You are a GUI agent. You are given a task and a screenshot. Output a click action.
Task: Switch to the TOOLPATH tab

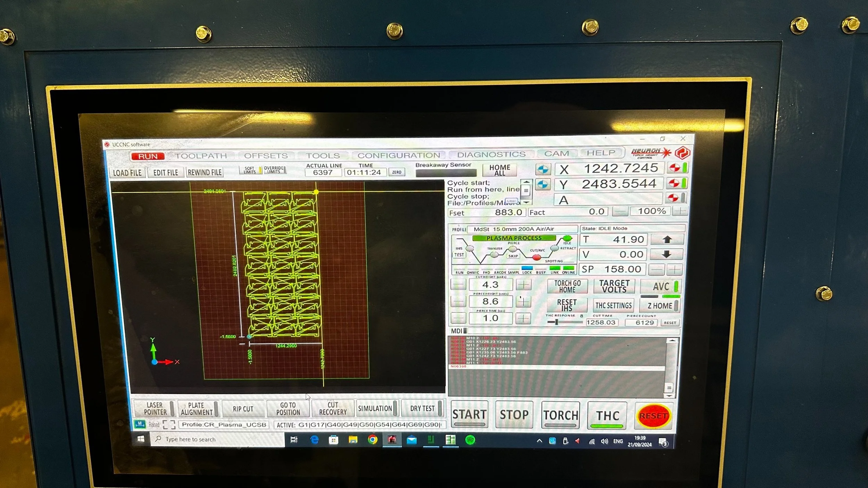pos(201,156)
